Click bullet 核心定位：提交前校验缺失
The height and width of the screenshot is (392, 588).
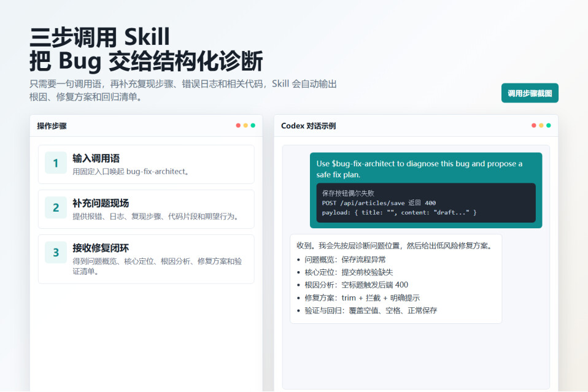349,272
